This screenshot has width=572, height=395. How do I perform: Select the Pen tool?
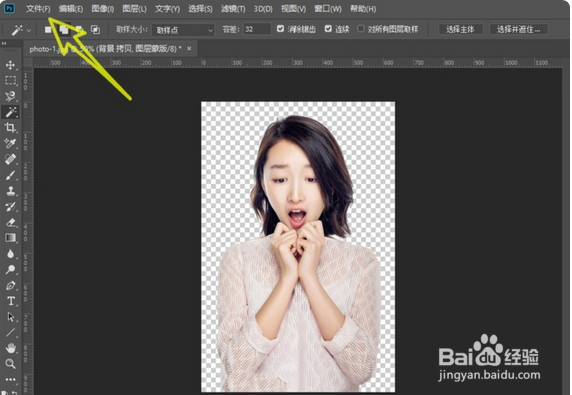(x=10, y=285)
